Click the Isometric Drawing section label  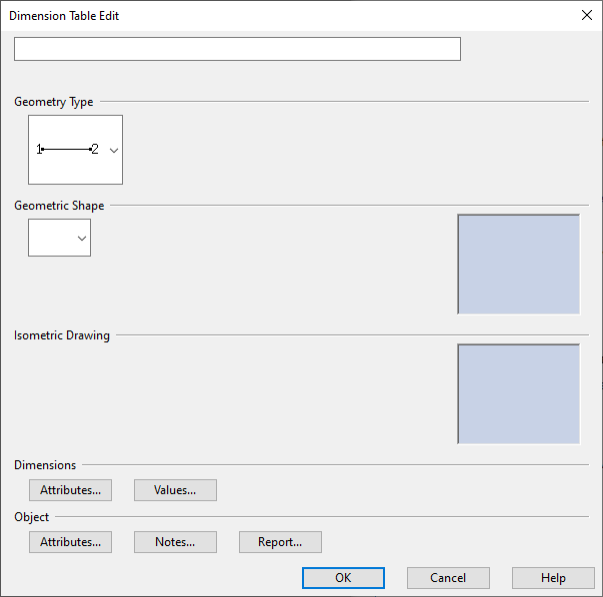[x=62, y=335]
